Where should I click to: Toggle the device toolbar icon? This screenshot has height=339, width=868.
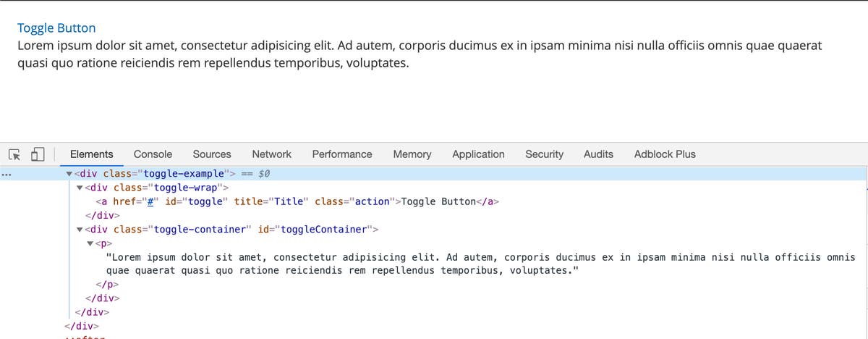tap(38, 154)
